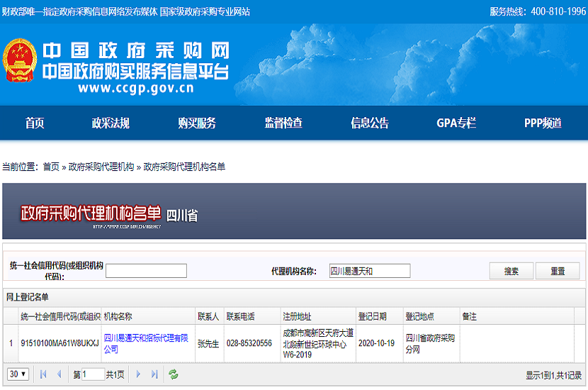This screenshot has height=390, width=588.
Task: Go to next page arrow icon
Action: coord(138,374)
